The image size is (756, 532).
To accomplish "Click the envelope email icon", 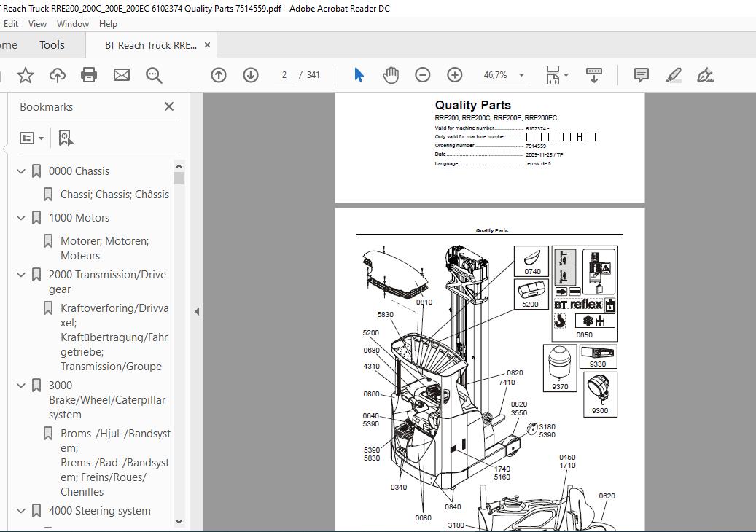I will point(122,75).
